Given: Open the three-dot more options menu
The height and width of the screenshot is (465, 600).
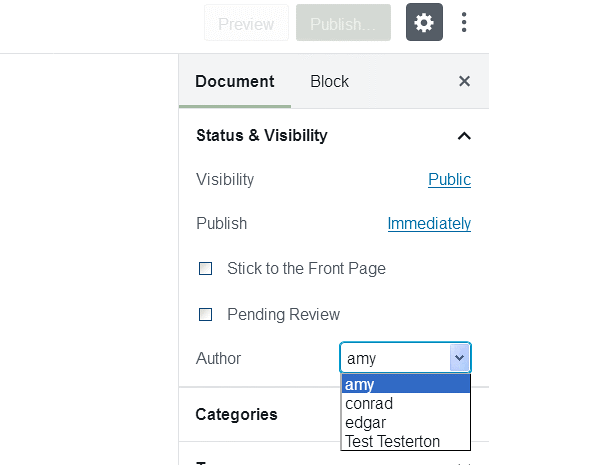Looking at the screenshot, I should [464, 23].
